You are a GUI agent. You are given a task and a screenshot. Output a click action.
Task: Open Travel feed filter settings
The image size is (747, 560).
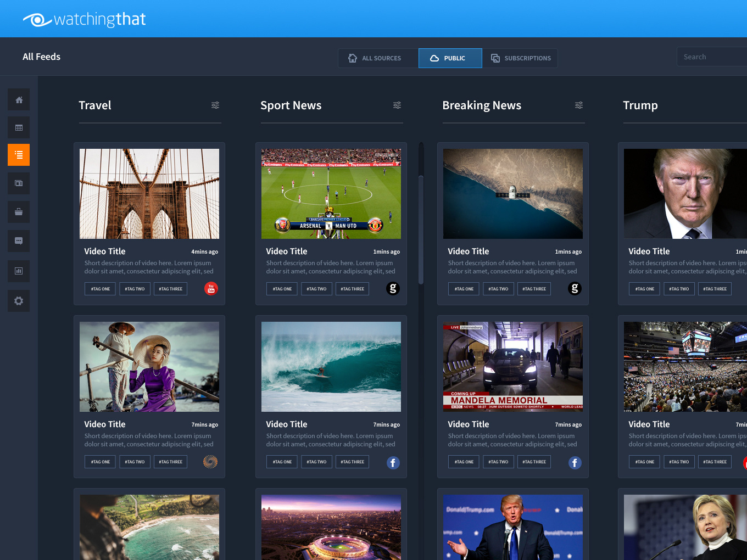(215, 105)
